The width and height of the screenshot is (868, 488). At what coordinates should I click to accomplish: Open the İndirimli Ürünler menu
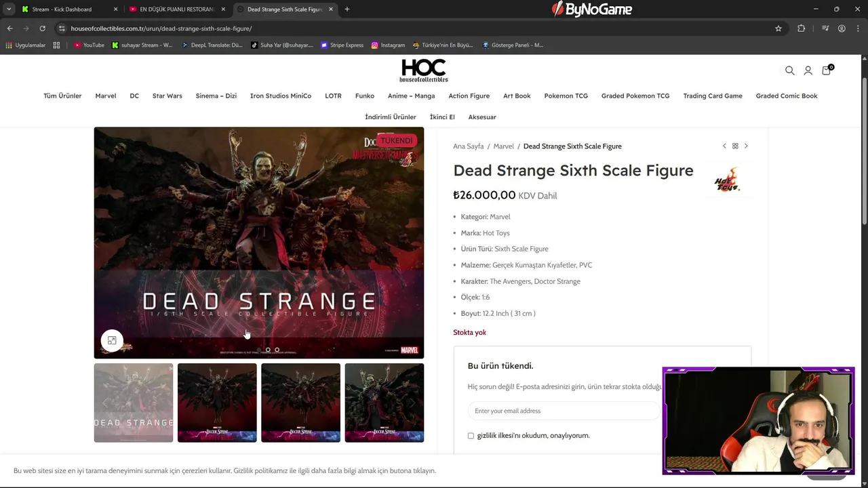[x=391, y=117]
